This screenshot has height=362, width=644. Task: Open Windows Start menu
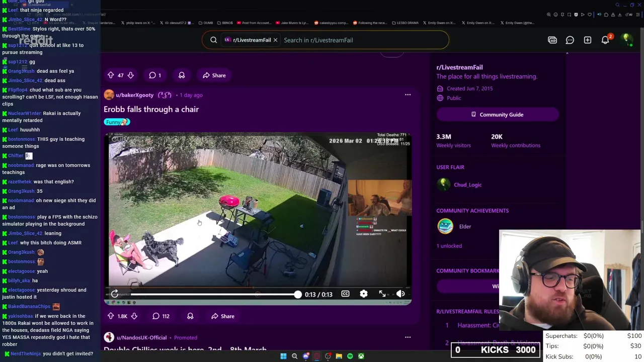coord(283,356)
